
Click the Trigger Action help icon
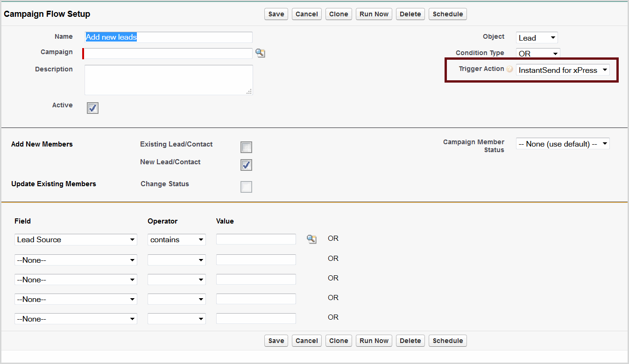tap(510, 69)
